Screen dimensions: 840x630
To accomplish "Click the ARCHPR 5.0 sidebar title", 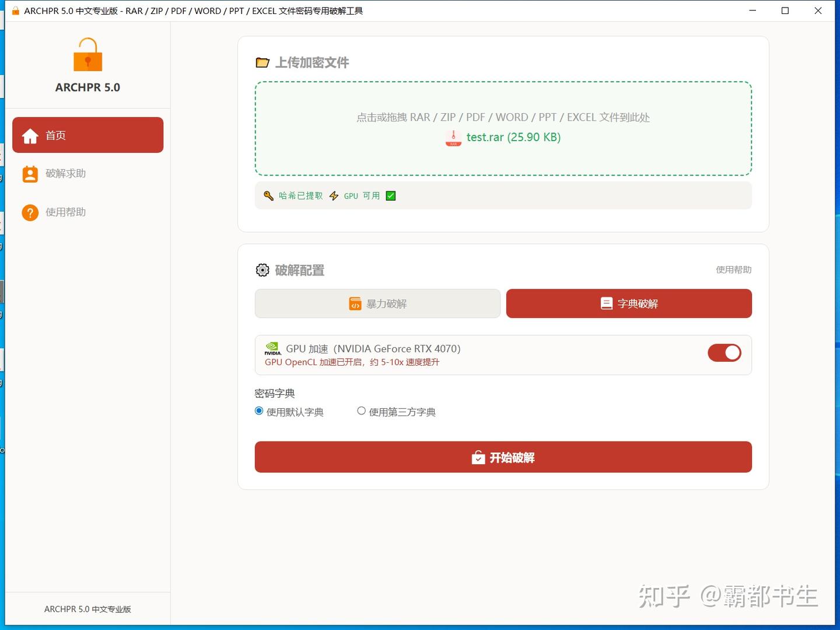I will [87, 87].
